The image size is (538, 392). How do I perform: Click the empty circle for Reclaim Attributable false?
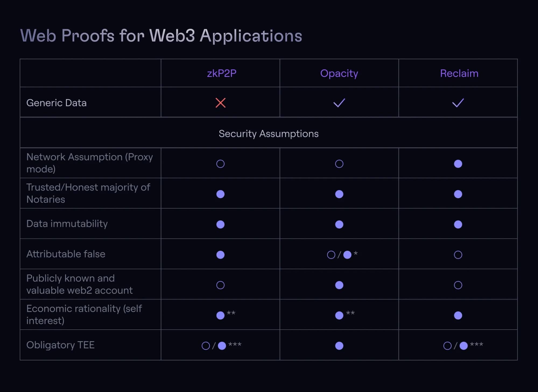(x=458, y=255)
